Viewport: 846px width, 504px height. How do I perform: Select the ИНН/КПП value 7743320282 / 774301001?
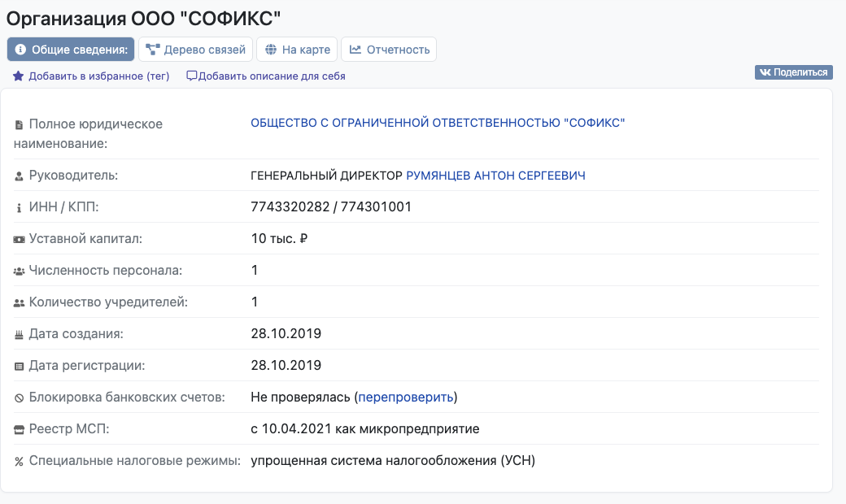tap(331, 207)
